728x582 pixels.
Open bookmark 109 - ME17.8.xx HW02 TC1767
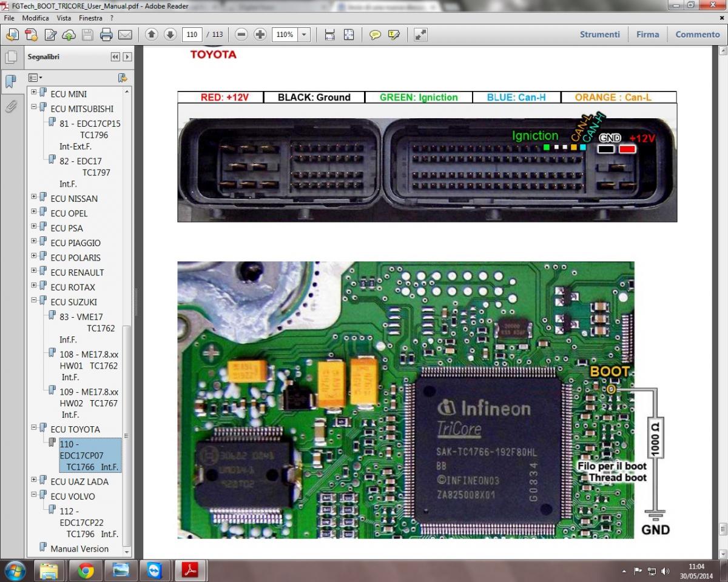(89, 403)
